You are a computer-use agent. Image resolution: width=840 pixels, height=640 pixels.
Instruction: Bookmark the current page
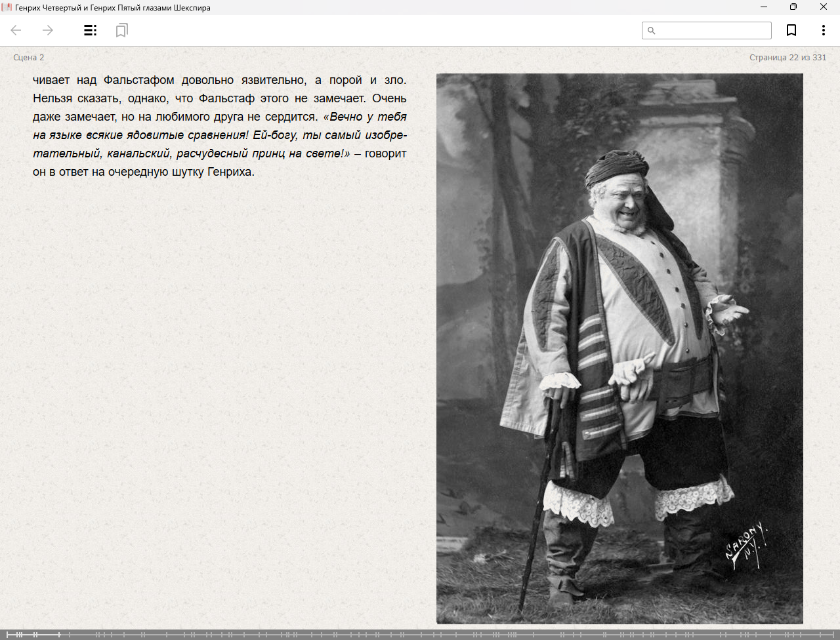[791, 30]
